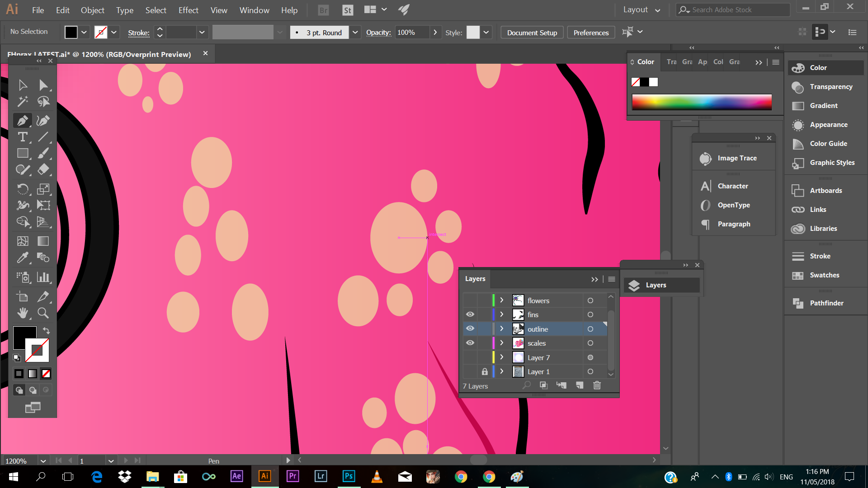Expand Layer 1 contents
Screen dimensions: 868x488
(x=501, y=371)
